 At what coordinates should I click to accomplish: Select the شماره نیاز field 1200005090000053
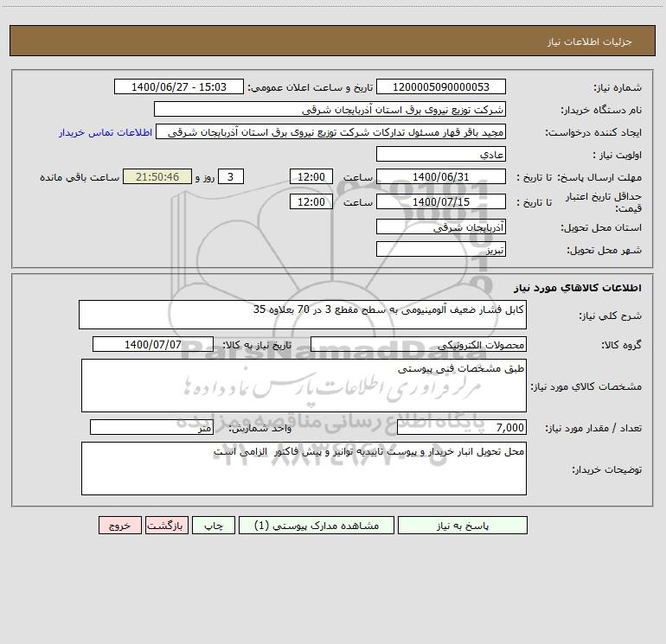click(441, 86)
